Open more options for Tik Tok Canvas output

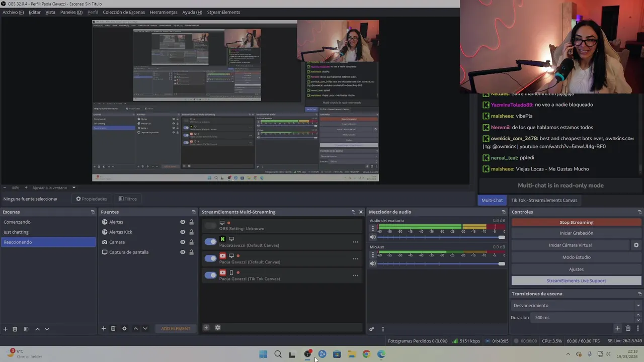click(x=355, y=275)
